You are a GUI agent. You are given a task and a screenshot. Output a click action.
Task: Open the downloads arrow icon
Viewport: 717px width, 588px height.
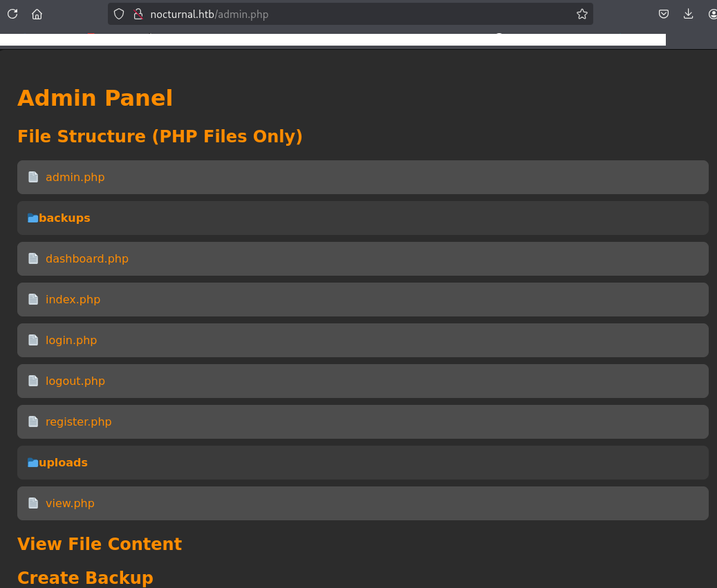click(688, 14)
